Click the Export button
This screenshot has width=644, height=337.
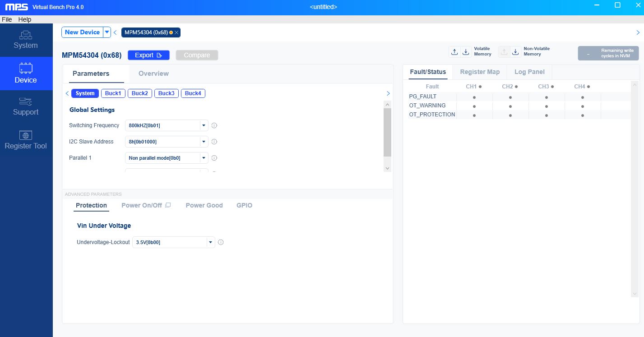148,55
